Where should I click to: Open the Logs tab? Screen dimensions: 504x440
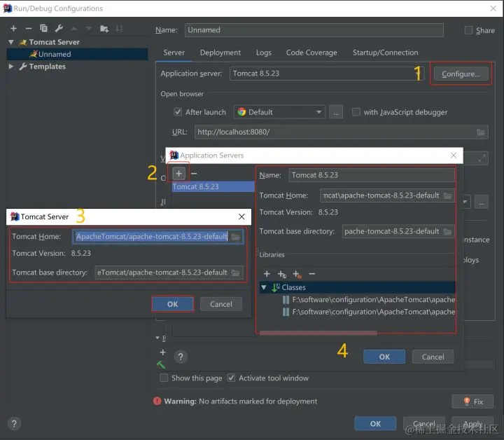pos(264,53)
